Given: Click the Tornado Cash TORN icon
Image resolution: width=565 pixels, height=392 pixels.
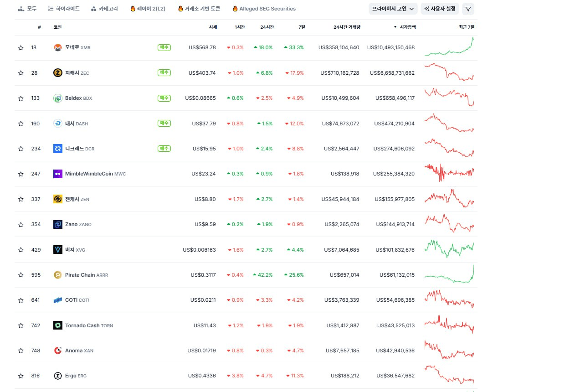Looking at the screenshot, I should pyautogui.click(x=58, y=325).
